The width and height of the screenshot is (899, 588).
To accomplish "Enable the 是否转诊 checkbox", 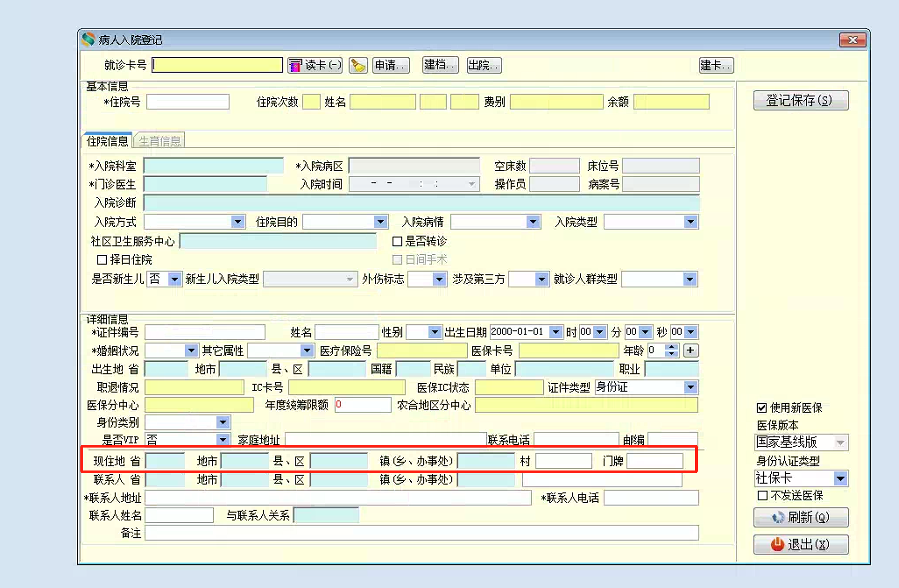I will coord(397,241).
